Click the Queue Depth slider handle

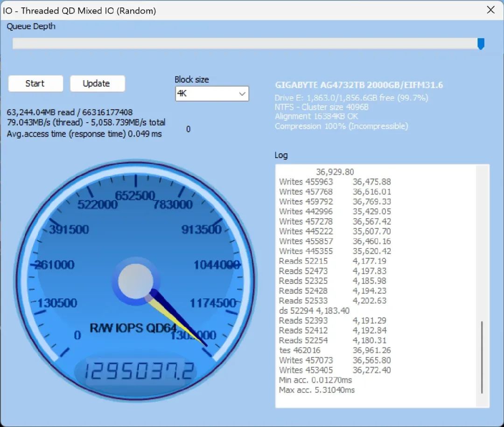[481, 44]
